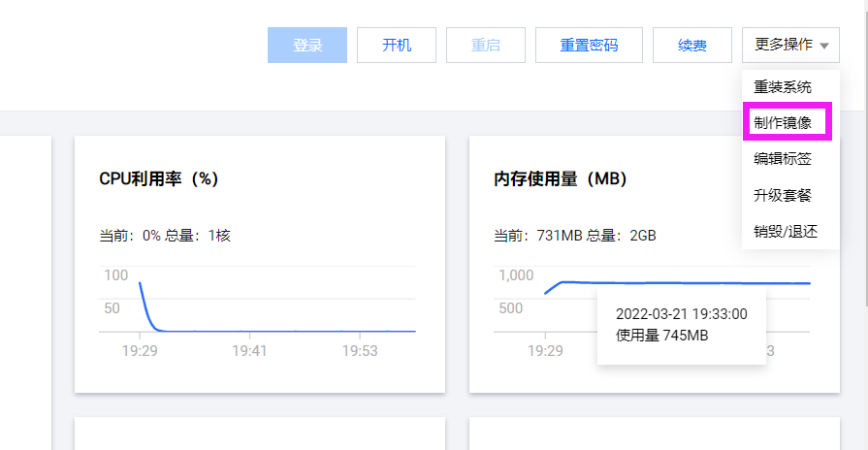
Task: Click the memory stats text 当前: 731MB 总量: 2GB
Action: pyautogui.click(x=574, y=236)
